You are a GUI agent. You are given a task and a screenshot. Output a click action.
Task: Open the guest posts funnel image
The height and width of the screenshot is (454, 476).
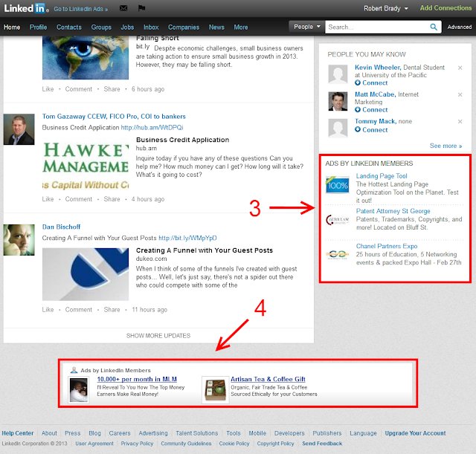pos(86,274)
